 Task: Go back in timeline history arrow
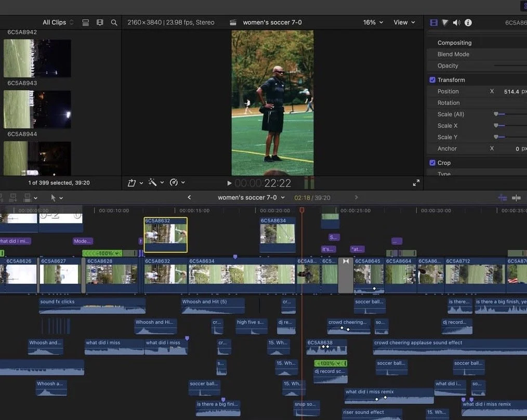[189, 198]
